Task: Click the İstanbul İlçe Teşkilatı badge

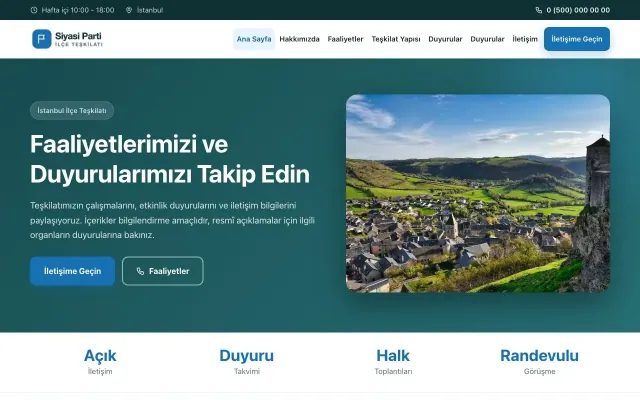Action: click(x=72, y=111)
